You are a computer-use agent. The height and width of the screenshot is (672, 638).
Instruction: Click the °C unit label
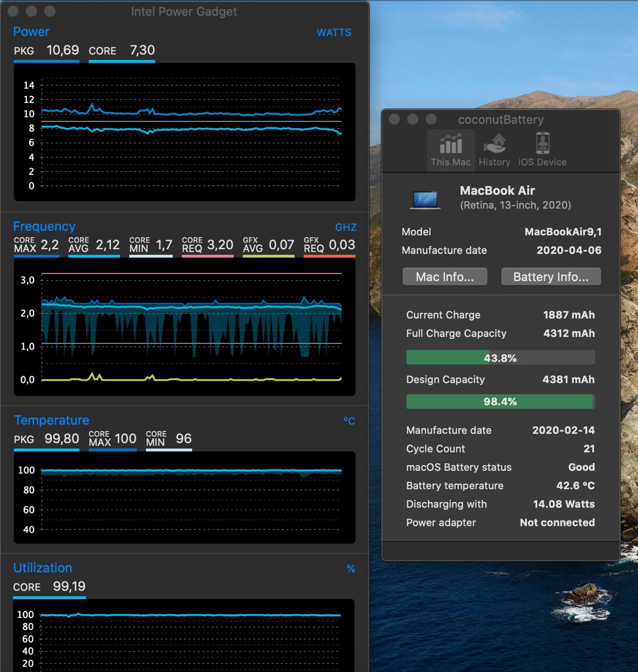coord(349,421)
